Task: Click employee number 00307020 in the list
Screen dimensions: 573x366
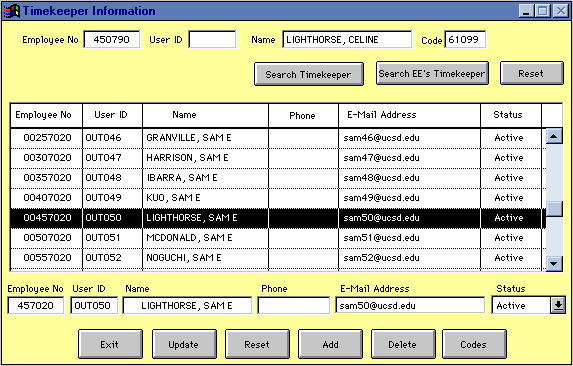Action: pos(47,158)
